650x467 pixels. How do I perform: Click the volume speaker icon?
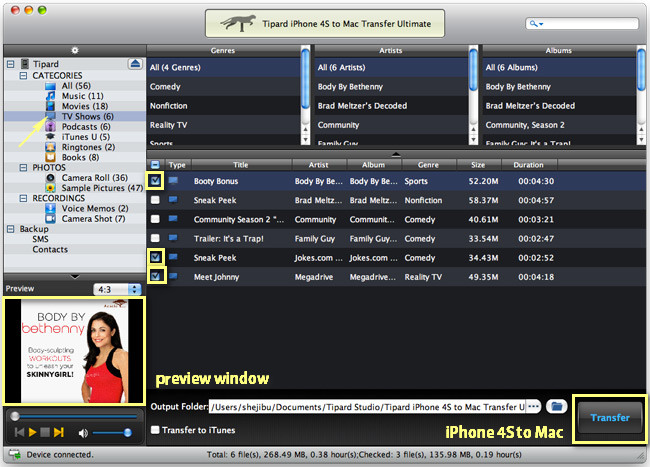83,433
